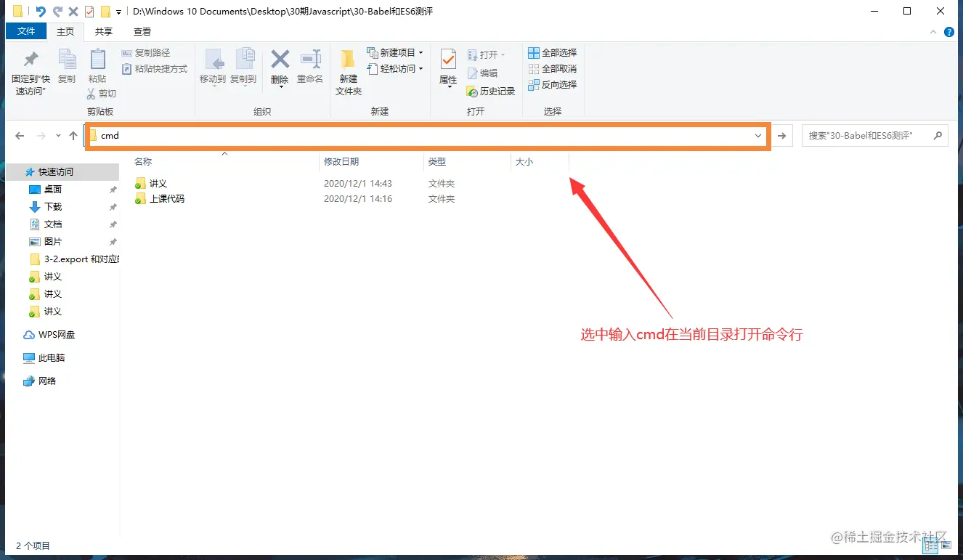Viewport: 963px width, 560px height.
Task: Click date 2020/12/1 14:43
Action: (358, 184)
